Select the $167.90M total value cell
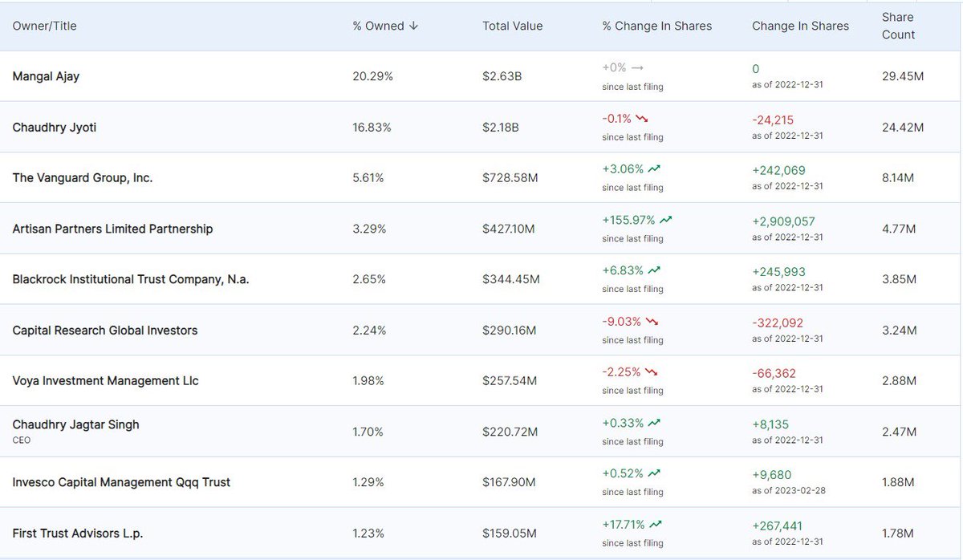 point(509,482)
